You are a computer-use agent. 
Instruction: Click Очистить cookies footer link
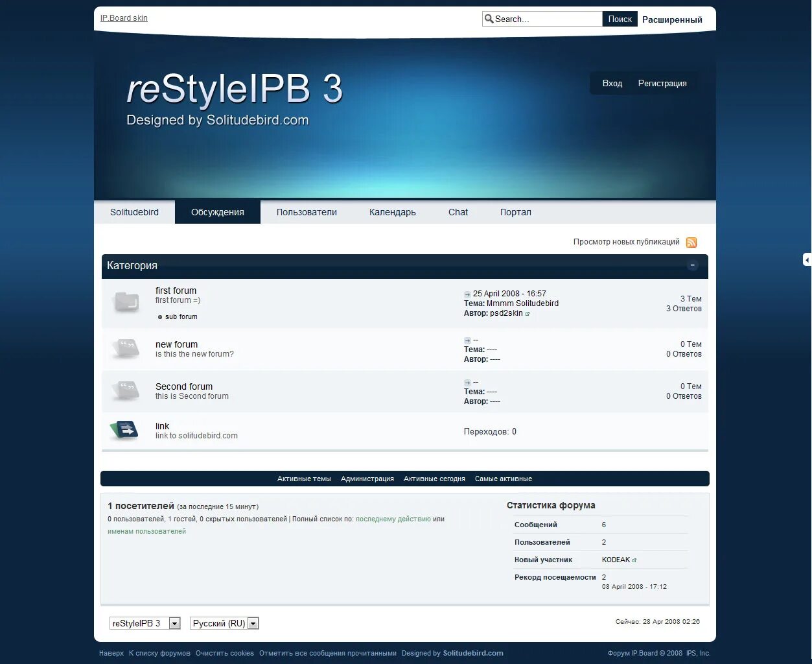point(225,654)
